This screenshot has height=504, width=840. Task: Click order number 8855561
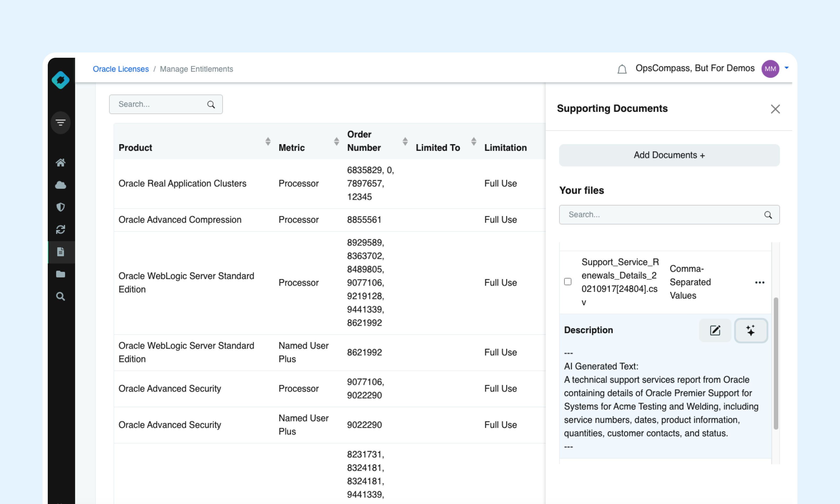(364, 220)
